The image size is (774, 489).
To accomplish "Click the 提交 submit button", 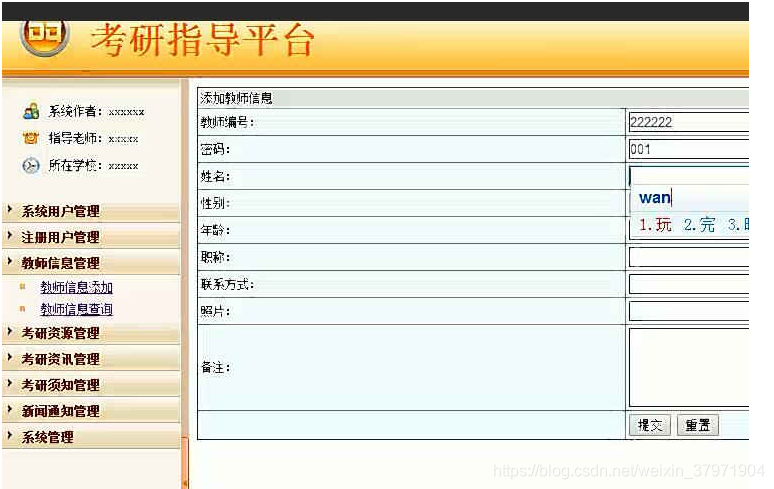I will pos(650,425).
